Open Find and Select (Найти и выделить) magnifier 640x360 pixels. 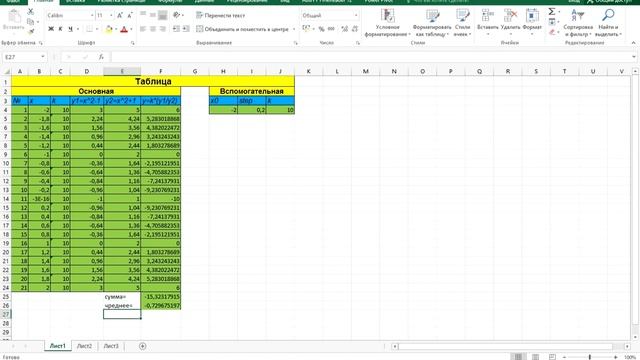click(x=608, y=23)
